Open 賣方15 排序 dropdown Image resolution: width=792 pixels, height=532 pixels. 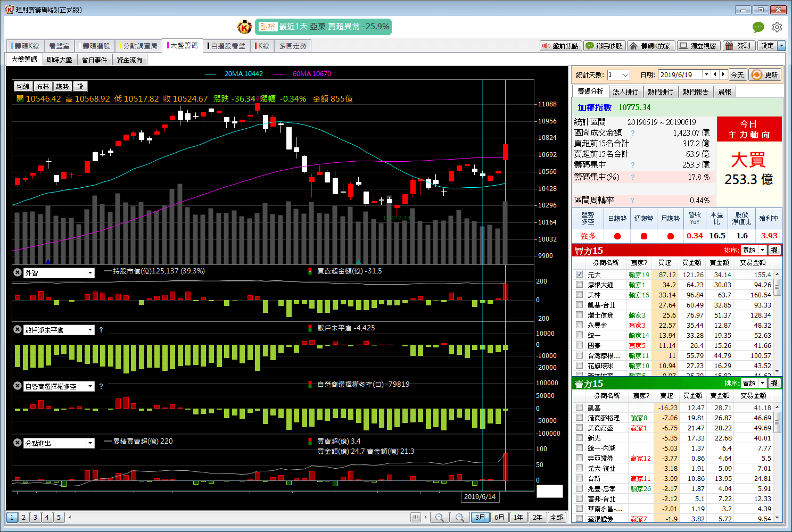(763, 383)
